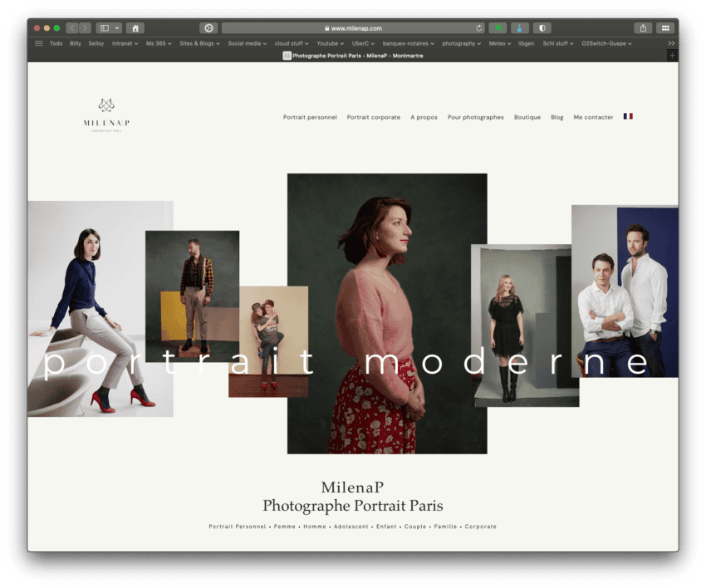Go to the A propos page
706x588 pixels.
424,117
